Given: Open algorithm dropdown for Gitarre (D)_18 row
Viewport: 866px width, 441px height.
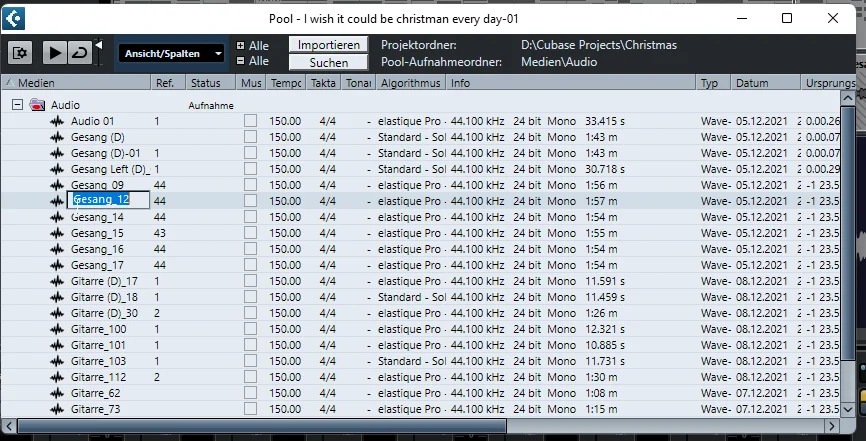Looking at the screenshot, I should 412,297.
